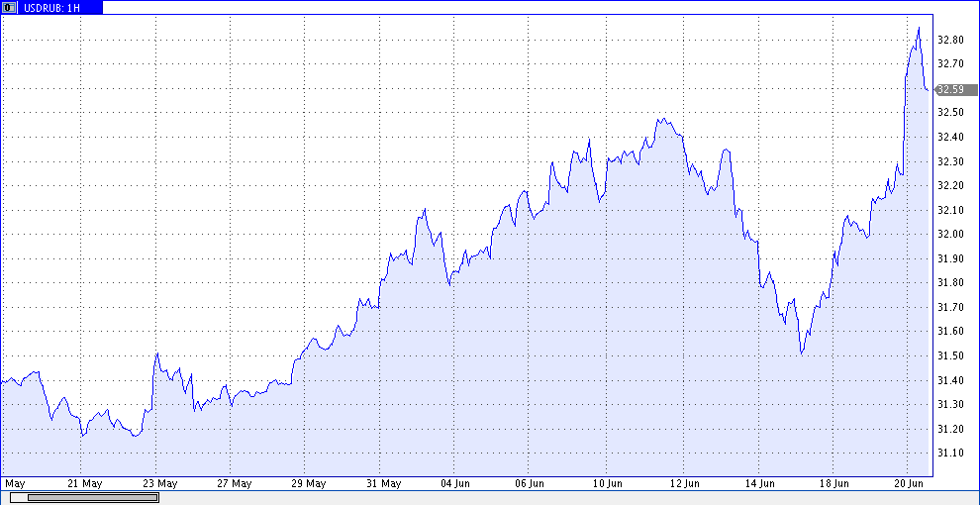Click the 04 Jun date label

455,484
